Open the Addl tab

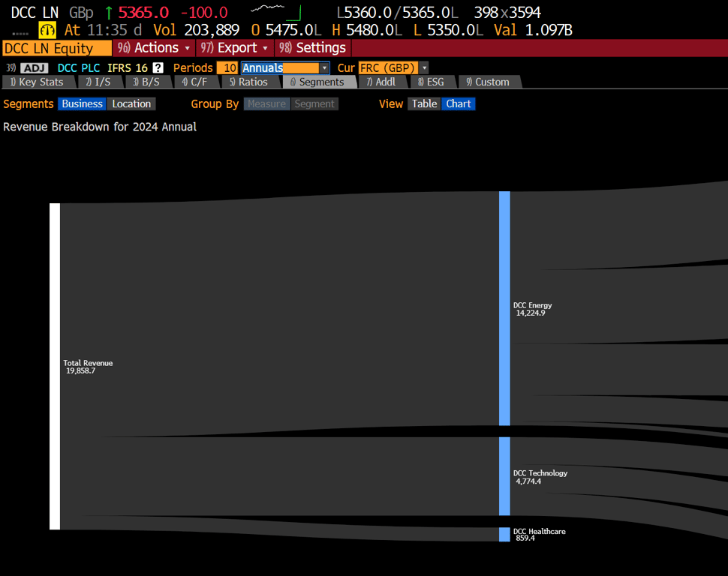coord(382,82)
